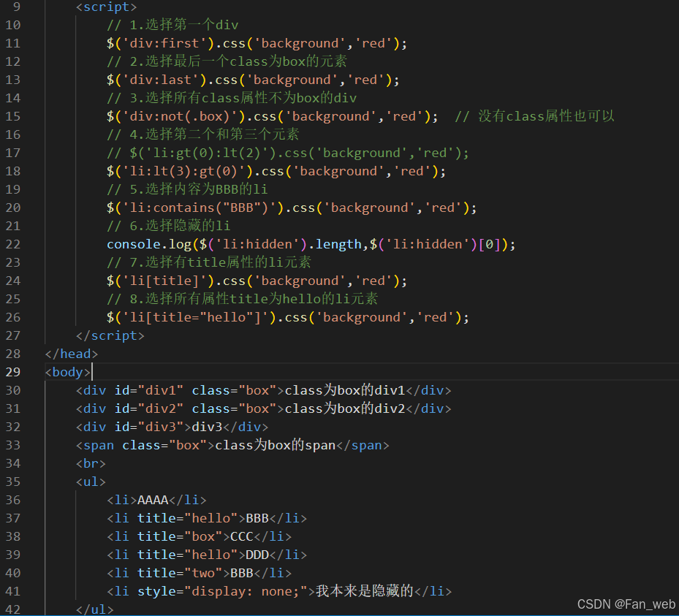Place cursor at the body tag
Viewport: 679px width, 616px height.
coord(67,372)
